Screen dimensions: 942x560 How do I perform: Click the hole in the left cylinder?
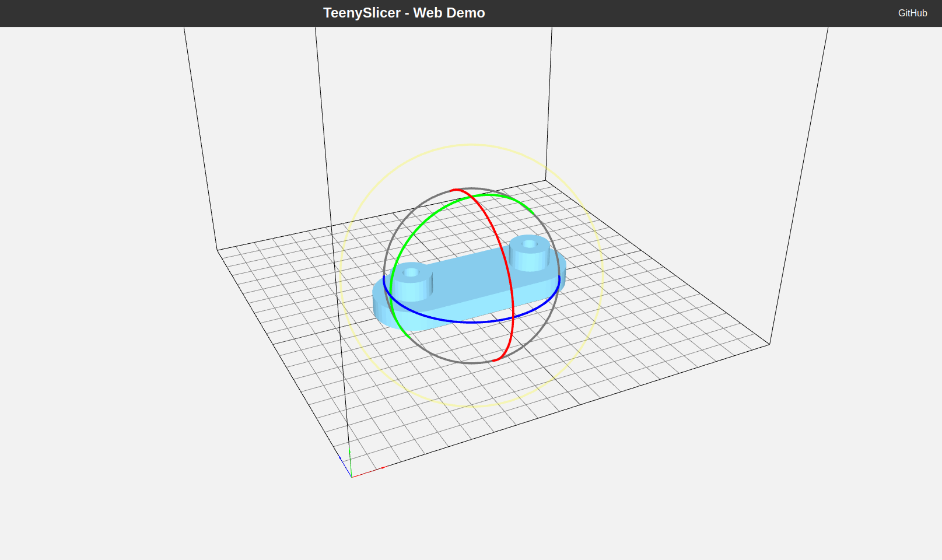pyautogui.click(x=411, y=272)
